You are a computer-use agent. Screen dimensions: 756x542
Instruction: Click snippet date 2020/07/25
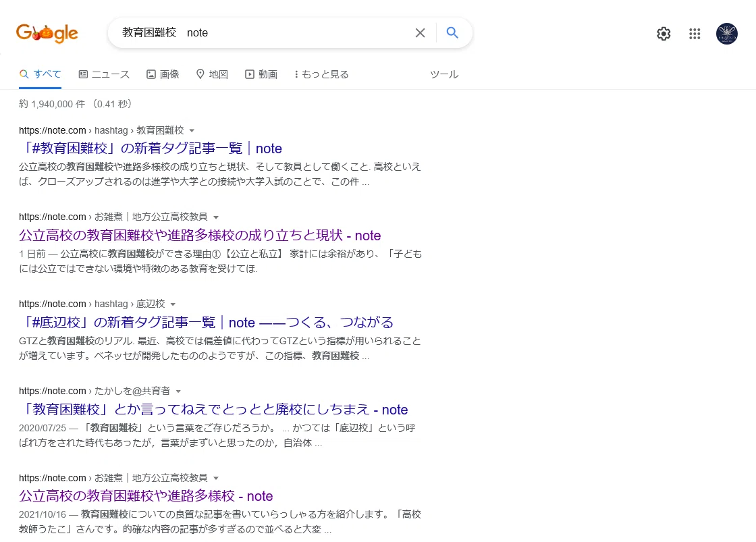pyautogui.click(x=43, y=428)
